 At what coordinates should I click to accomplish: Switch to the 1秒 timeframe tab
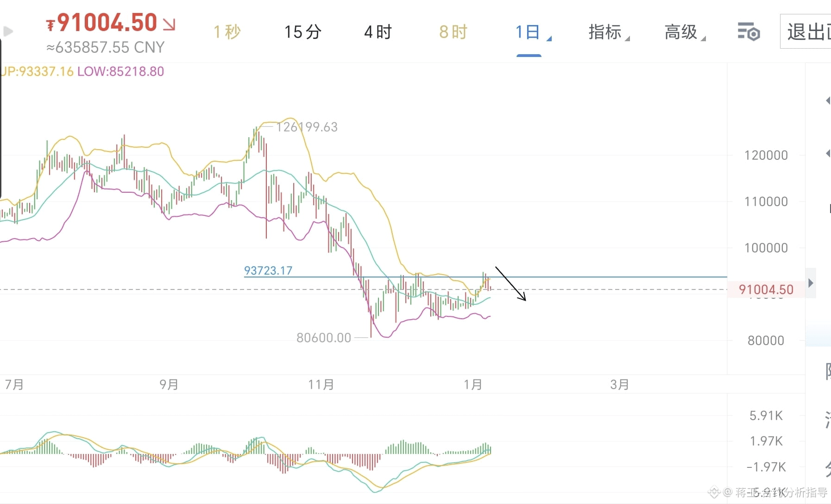pos(227,31)
